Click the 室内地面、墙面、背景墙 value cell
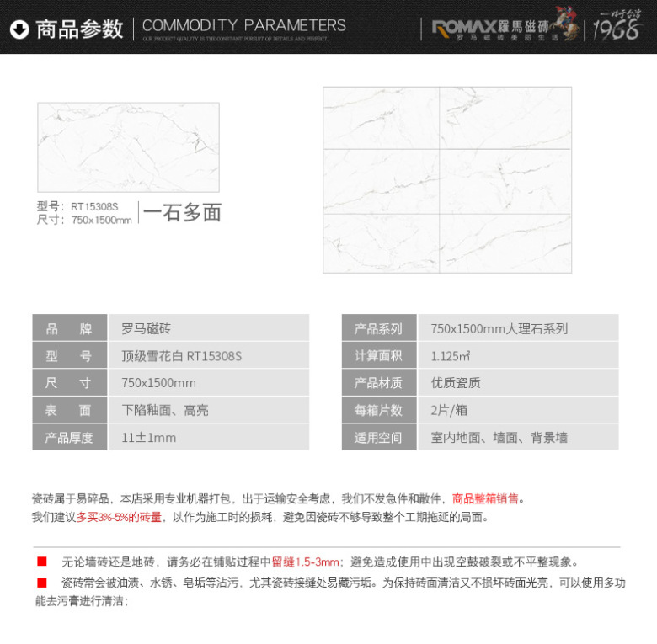 pyautogui.click(x=499, y=438)
